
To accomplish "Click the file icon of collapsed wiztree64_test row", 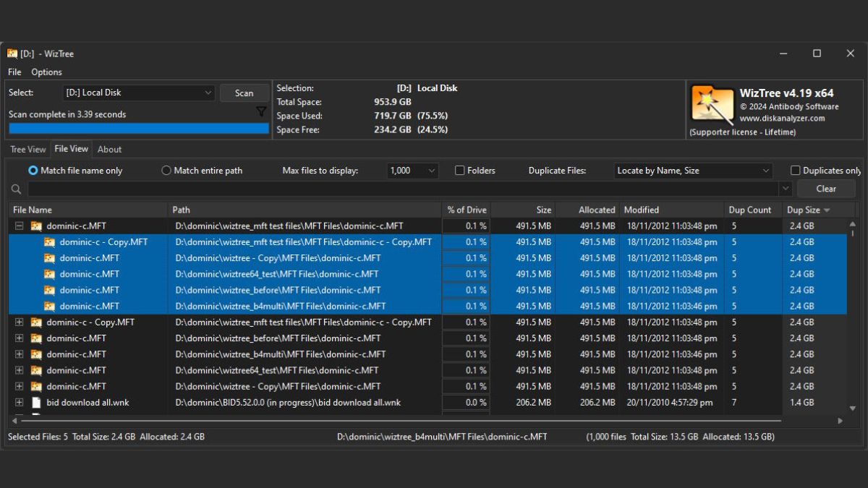I will (x=36, y=370).
